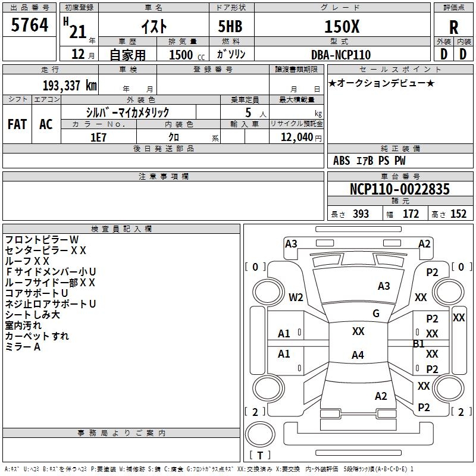Select the 検査員記入欄 header
This screenshot has width=476, height=476.
click(x=121, y=229)
